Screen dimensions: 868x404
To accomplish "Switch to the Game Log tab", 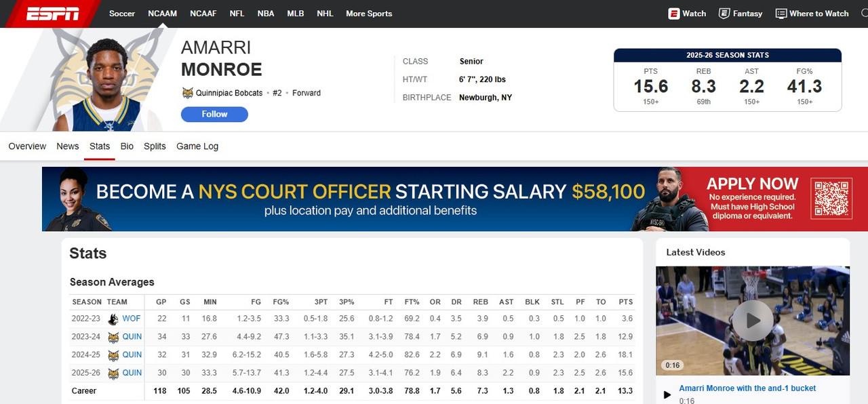I will click(197, 146).
